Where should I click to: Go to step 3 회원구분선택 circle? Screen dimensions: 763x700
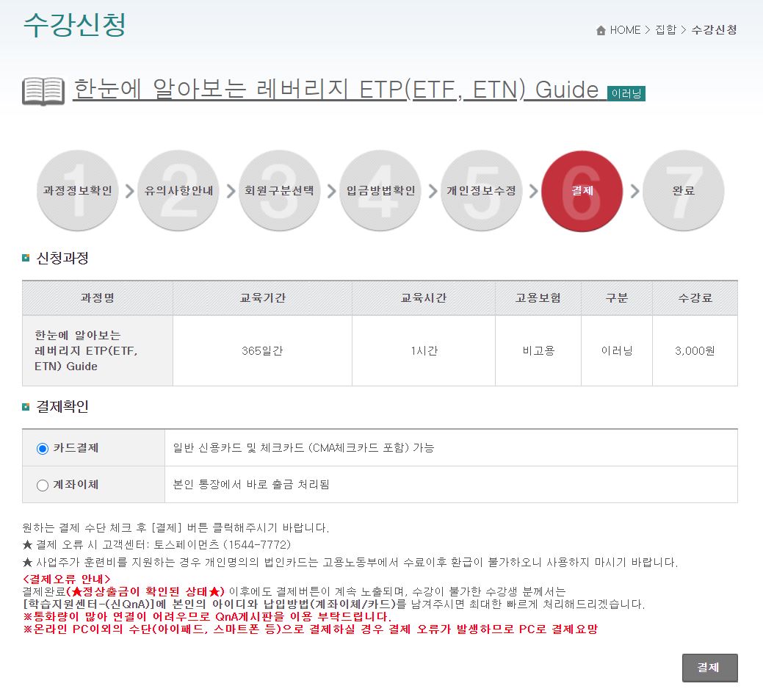[x=279, y=190]
